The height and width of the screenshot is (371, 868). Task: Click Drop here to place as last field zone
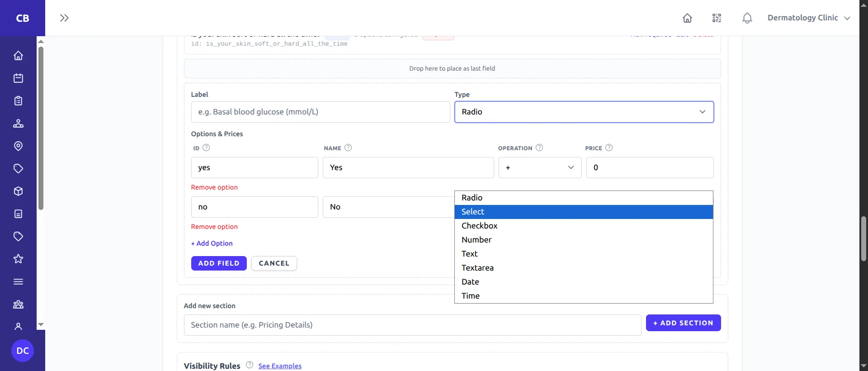(x=452, y=68)
